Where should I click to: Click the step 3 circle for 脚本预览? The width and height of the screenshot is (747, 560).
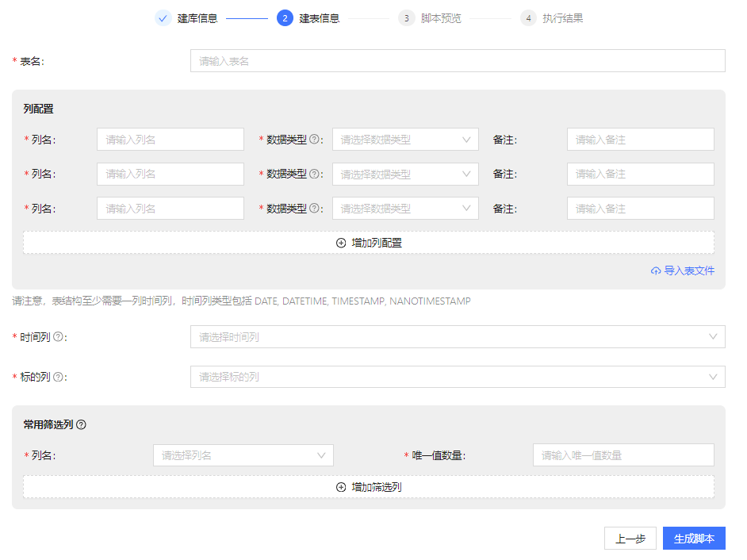pos(406,18)
